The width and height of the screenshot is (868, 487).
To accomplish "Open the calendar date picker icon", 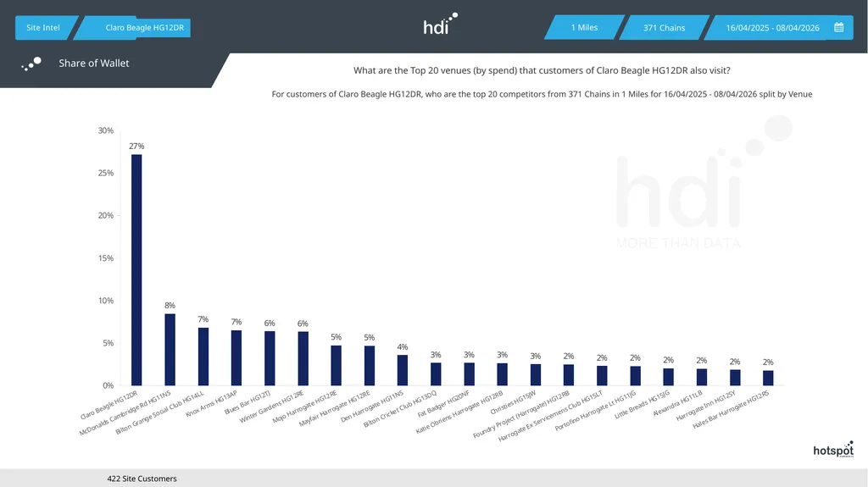I will pos(838,28).
